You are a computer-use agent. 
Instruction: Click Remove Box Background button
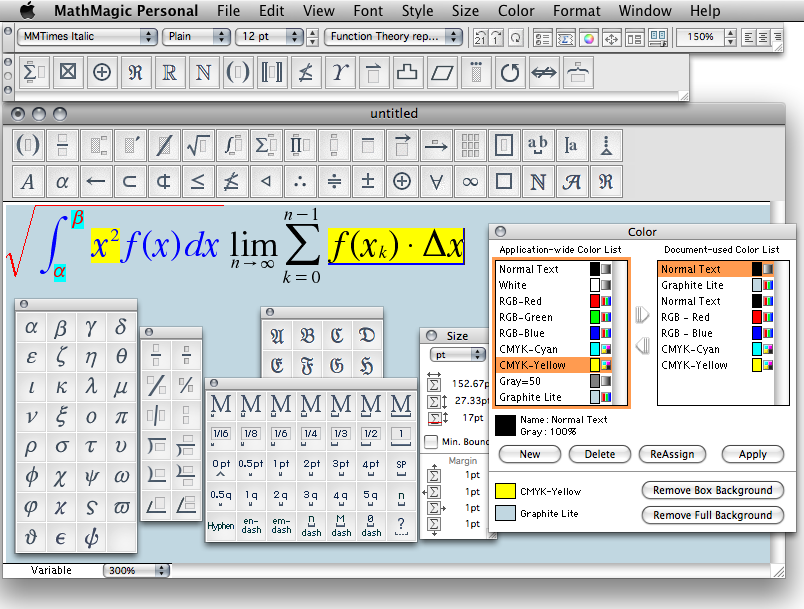coord(712,490)
